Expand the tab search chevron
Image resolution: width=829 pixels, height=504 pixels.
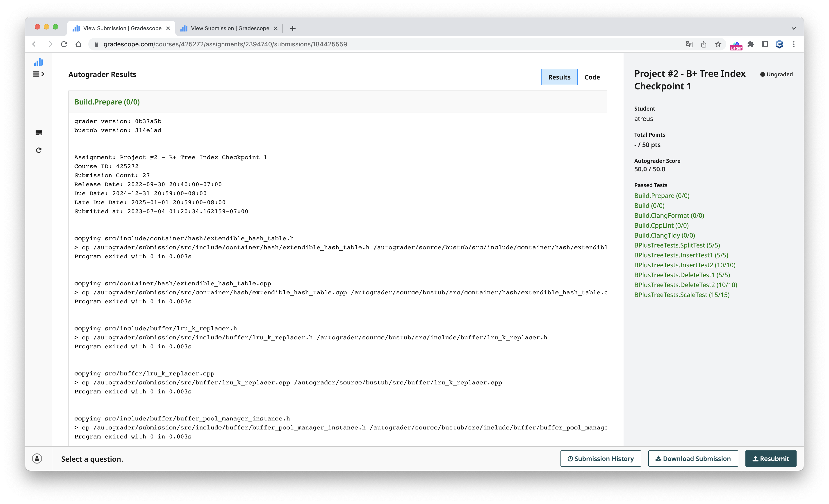(794, 28)
